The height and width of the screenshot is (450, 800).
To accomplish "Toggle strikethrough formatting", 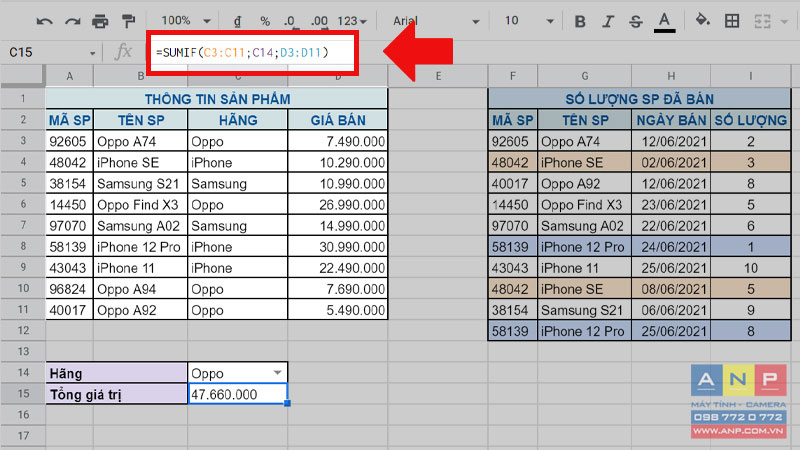I will tap(636, 21).
